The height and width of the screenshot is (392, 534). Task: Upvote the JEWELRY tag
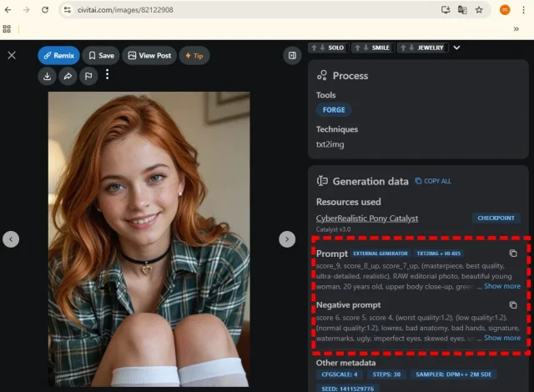403,48
